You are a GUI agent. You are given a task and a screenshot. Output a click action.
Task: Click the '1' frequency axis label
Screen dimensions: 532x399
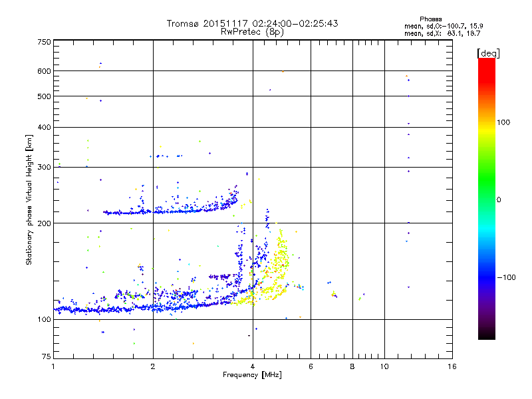point(53,366)
